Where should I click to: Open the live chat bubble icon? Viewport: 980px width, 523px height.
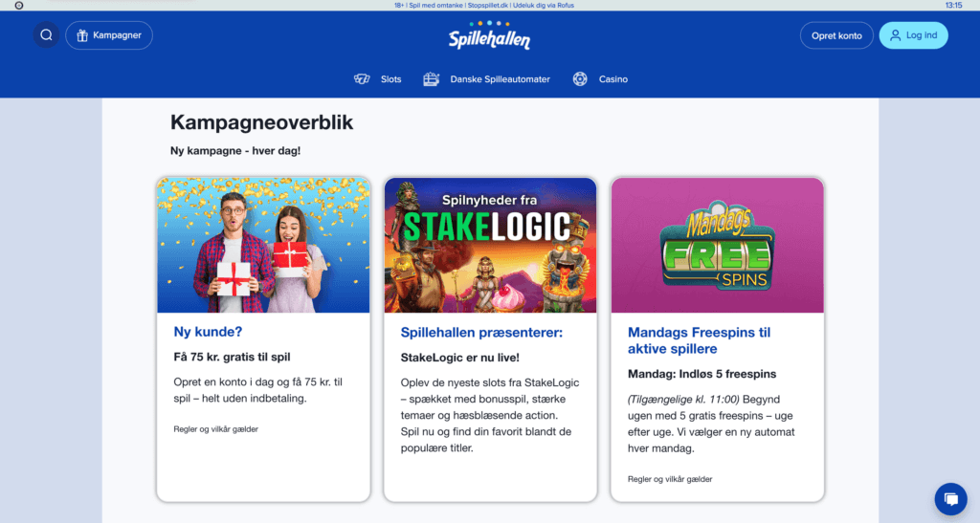coord(950,499)
